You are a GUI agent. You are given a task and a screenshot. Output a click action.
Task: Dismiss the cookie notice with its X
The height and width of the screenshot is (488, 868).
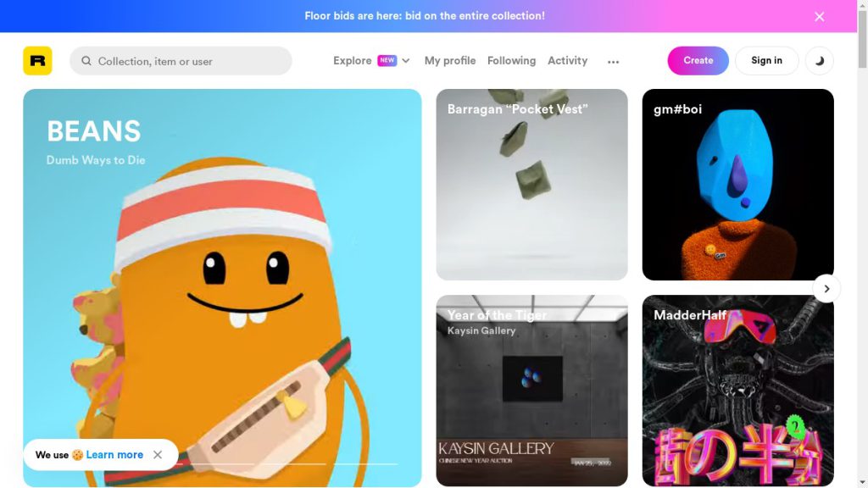coord(158,455)
